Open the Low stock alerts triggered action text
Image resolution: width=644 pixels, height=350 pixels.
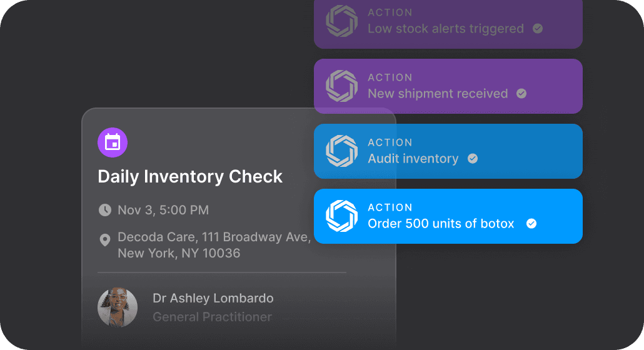coord(446,29)
